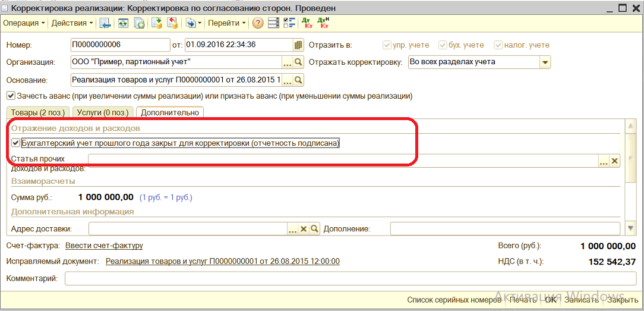Click the post document icon with green arrow and coins
The height and width of the screenshot is (311, 644).
pyautogui.click(x=156, y=23)
